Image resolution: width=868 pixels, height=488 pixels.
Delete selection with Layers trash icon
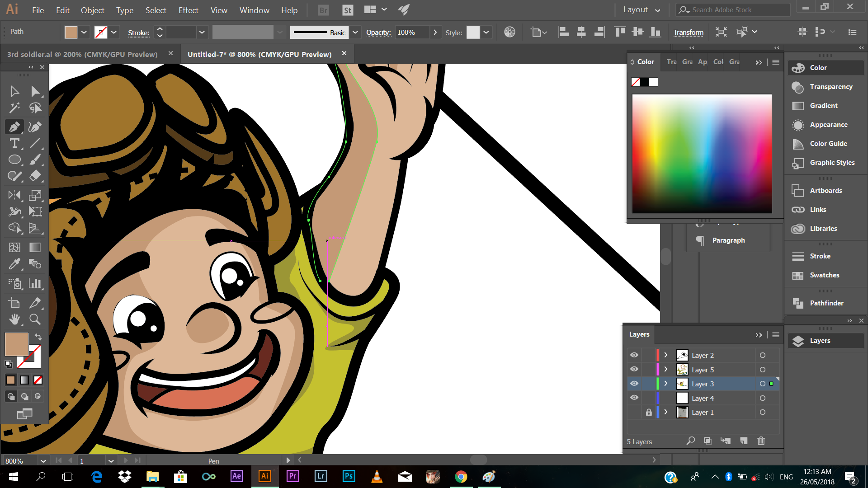point(761,441)
